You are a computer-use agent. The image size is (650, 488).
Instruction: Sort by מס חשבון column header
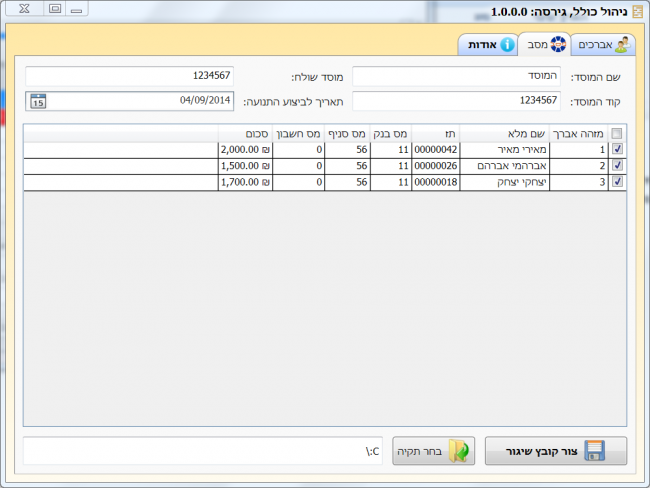[298, 134]
